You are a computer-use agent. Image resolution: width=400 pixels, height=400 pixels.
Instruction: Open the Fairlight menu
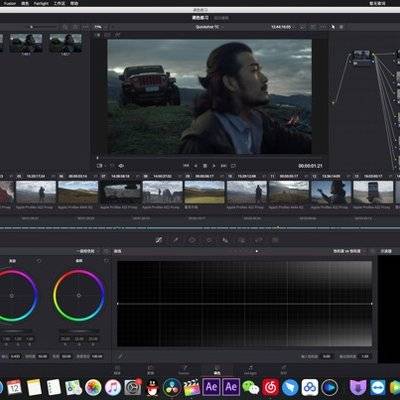point(41,3)
